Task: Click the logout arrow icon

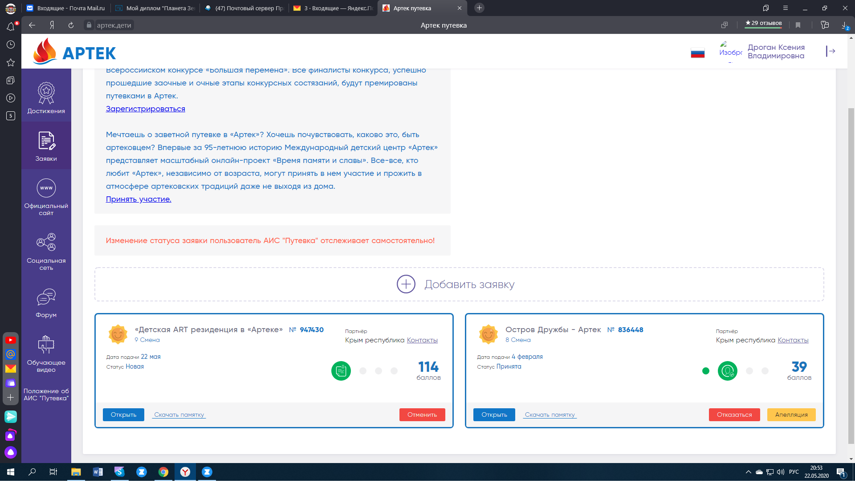Action: pyautogui.click(x=831, y=51)
